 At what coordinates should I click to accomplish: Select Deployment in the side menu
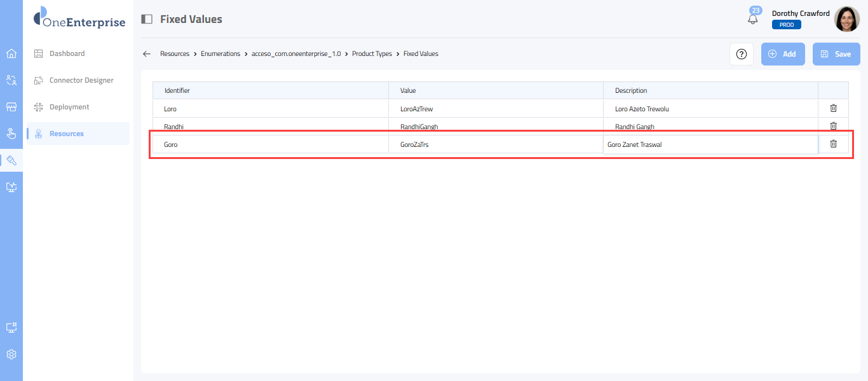click(x=69, y=107)
